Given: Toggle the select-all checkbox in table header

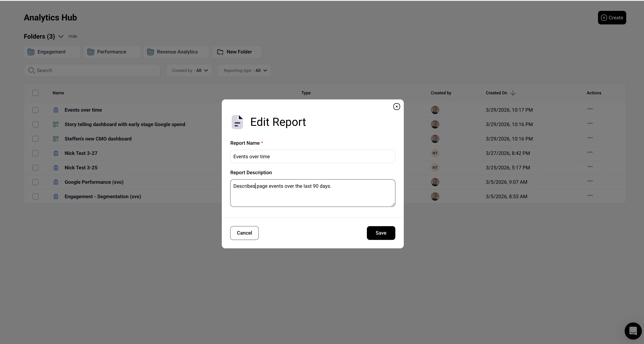Looking at the screenshot, I should [36, 93].
